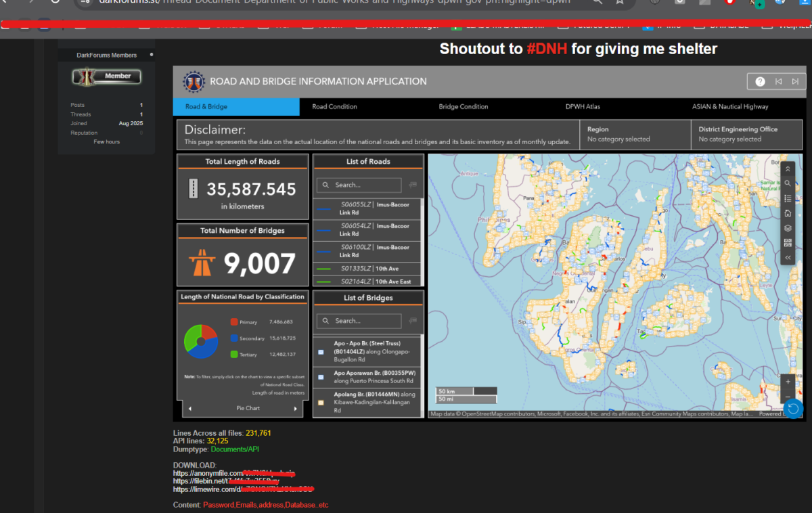The height and width of the screenshot is (513, 812).
Task: Open the Region category selector
Action: [x=635, y=134]
